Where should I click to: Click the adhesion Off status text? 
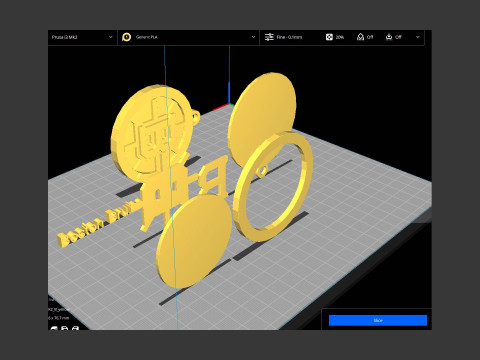398,37
